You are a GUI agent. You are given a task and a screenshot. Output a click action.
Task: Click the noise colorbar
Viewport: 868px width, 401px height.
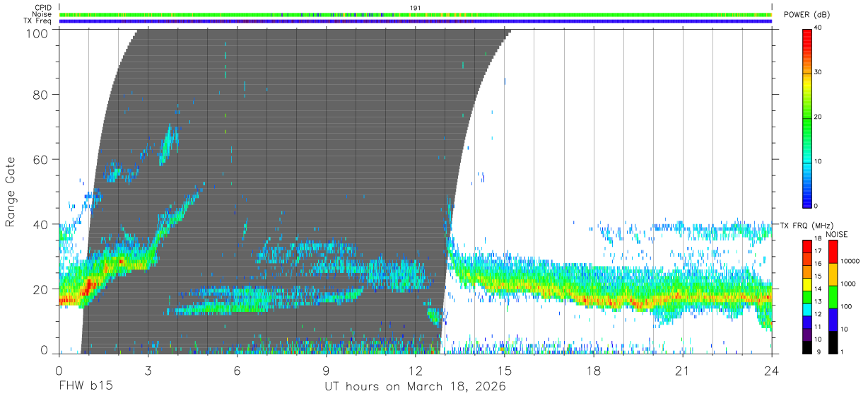click(832, 296)
